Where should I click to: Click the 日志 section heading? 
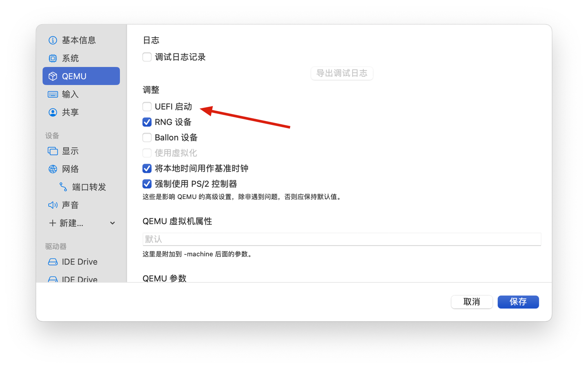pyautogui.click(x=151, y=40)
